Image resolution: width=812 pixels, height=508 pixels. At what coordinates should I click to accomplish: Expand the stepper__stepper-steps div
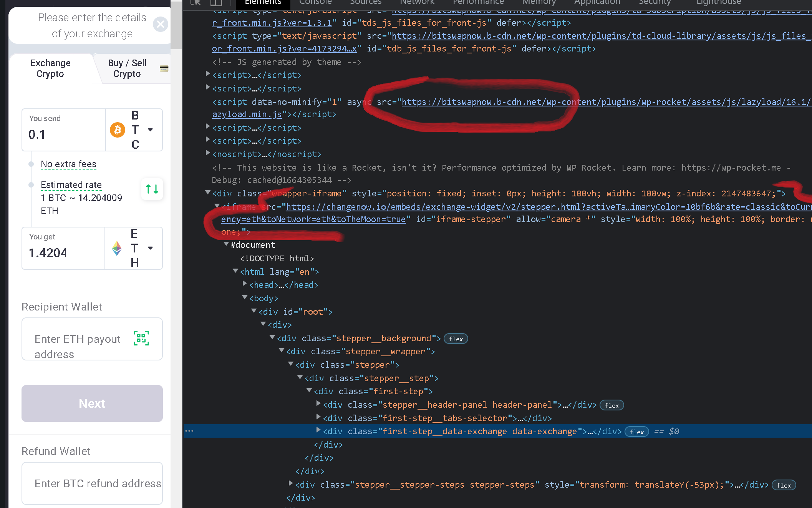pyautogui.click(x=291, y=483)
